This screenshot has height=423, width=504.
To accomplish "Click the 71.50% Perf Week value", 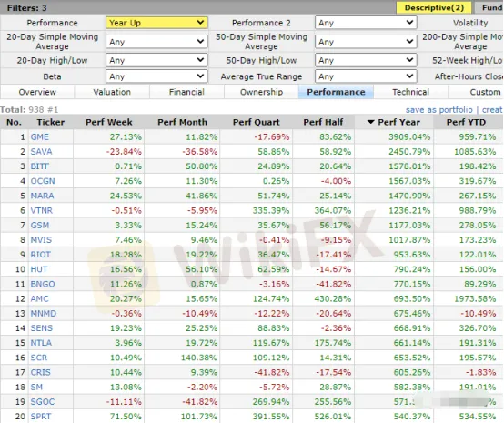I will click(x=126, y=417).
